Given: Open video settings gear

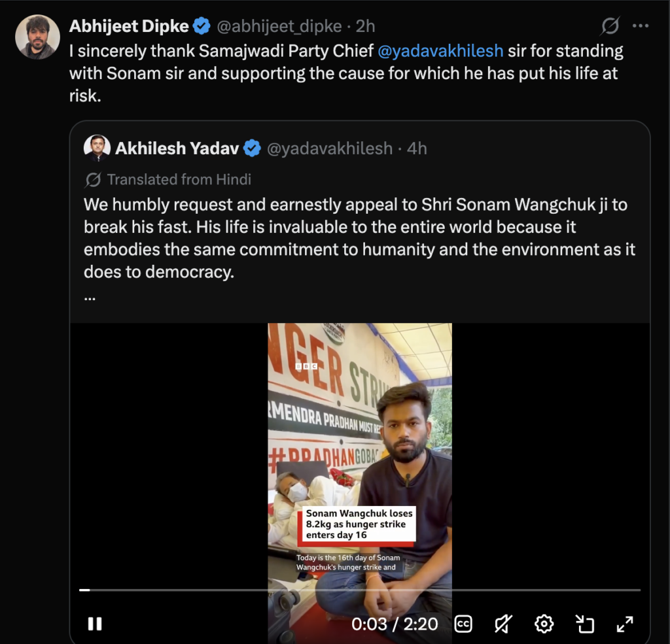Looking at the screenshot, I should tap(544, 624).
